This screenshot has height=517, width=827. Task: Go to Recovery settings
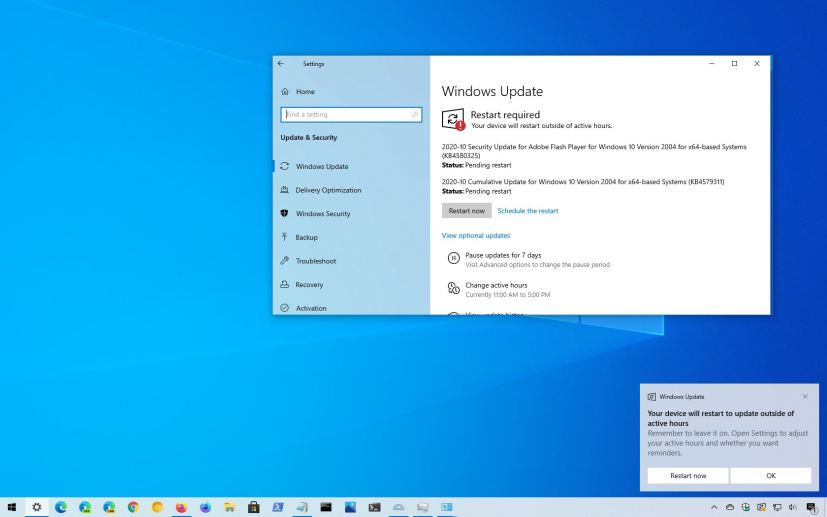[x=309, y=285]
